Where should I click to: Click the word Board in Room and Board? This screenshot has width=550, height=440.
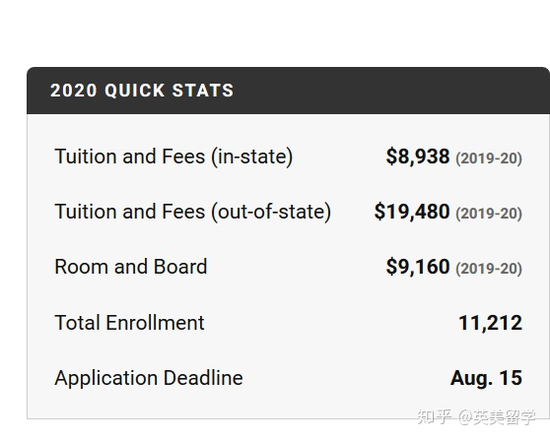coord(180,267)
